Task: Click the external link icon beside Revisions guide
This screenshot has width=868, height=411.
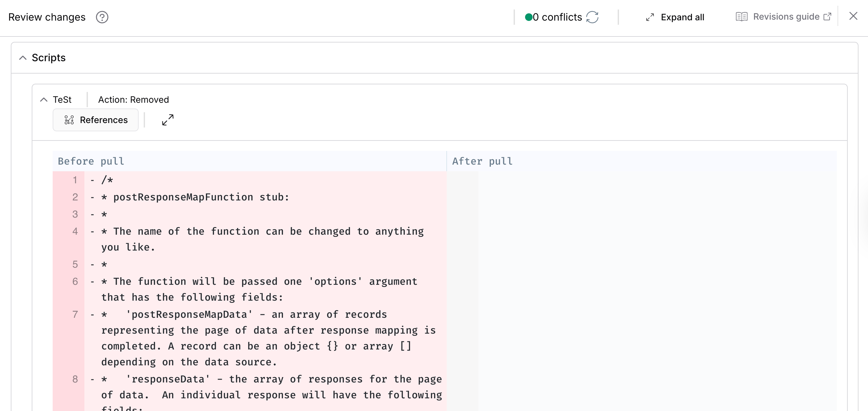Action: pos(827,16)
